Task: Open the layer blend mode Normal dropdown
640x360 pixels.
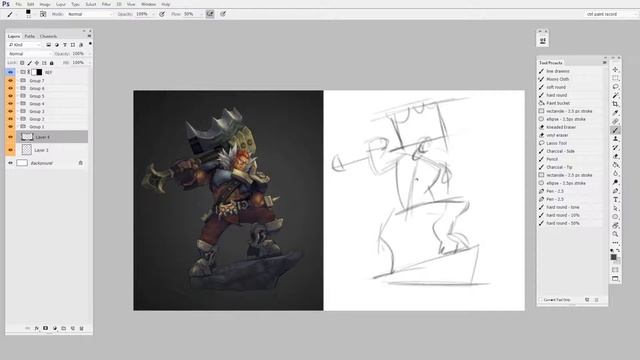Action: click(30, 54)
